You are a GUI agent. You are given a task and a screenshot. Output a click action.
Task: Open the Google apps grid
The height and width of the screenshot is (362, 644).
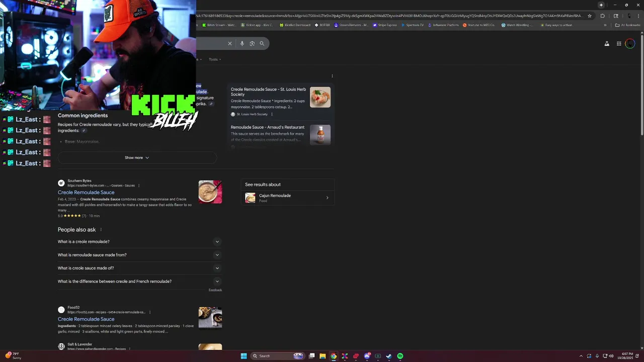click(x=619, y=44)
